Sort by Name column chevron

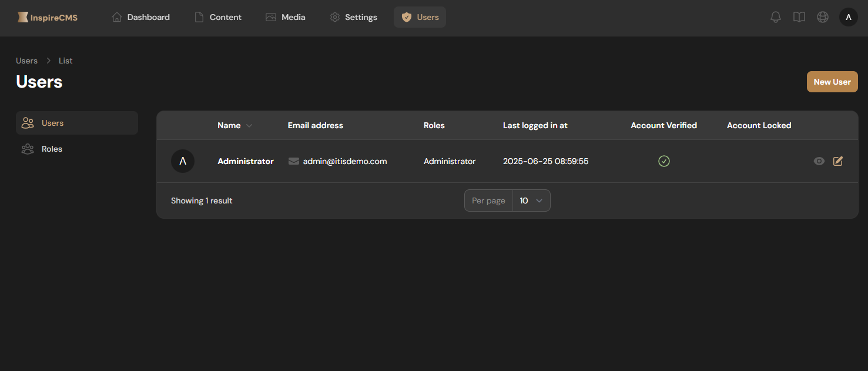pos(249,126)
